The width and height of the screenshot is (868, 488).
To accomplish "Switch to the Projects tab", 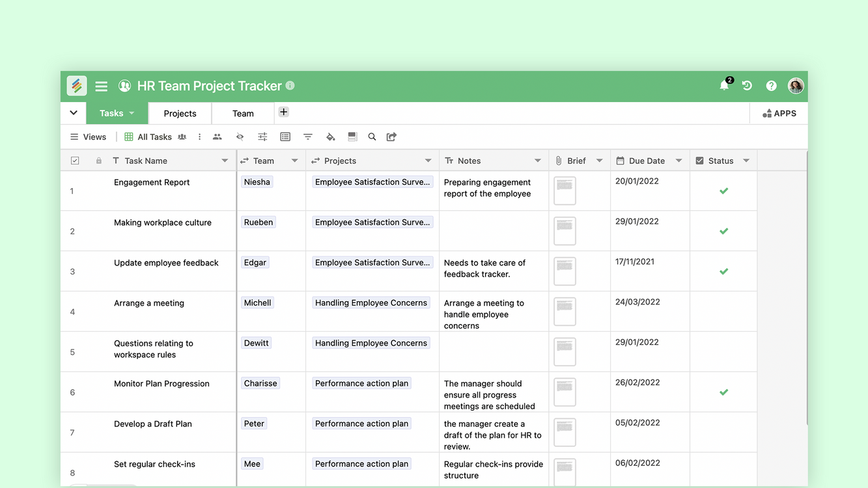I will pos(180,113).
